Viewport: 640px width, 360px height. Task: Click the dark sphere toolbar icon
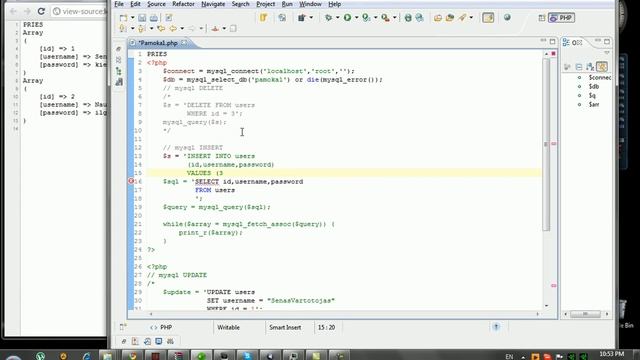point(507,18)
